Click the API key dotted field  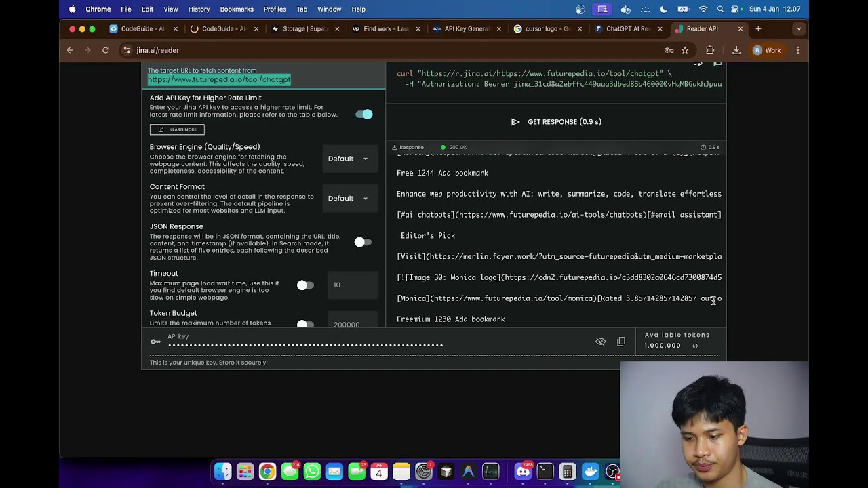(305, 345)
